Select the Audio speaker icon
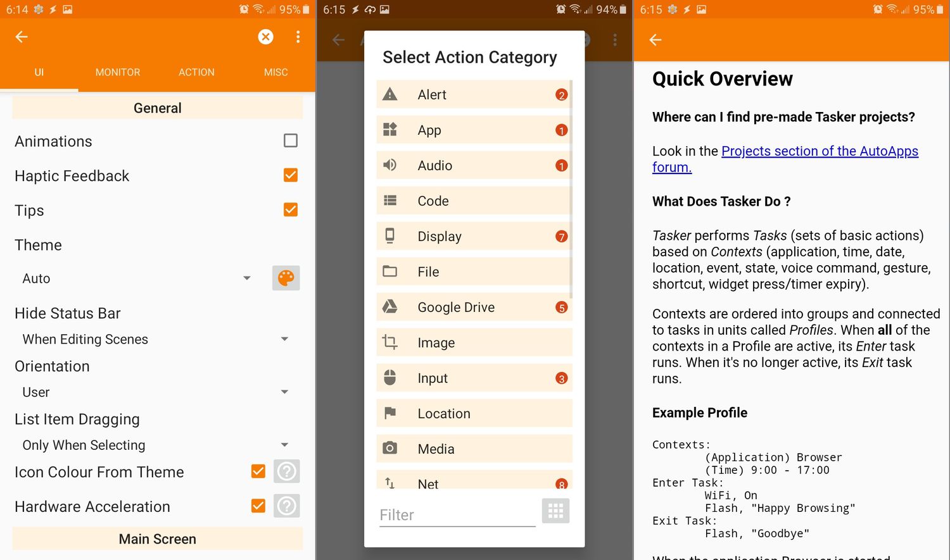The width and height of the screenshot is (950, 560). pos(390,165)
